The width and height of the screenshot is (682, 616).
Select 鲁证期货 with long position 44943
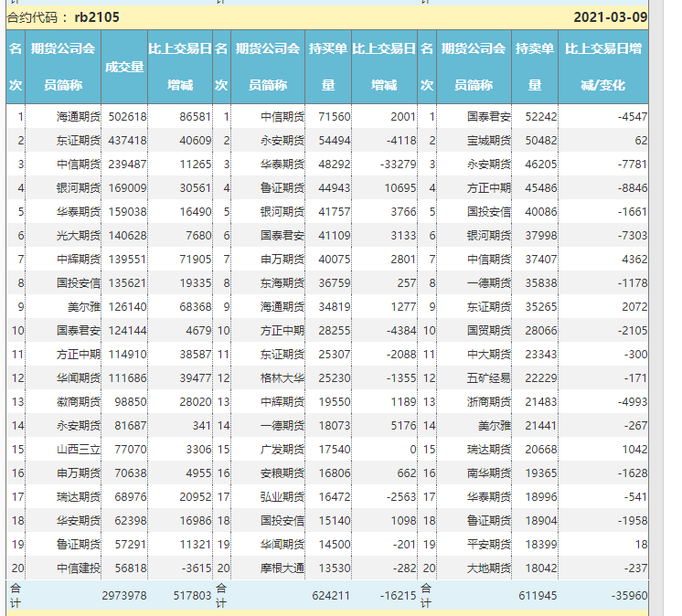[x=282, y=188]
